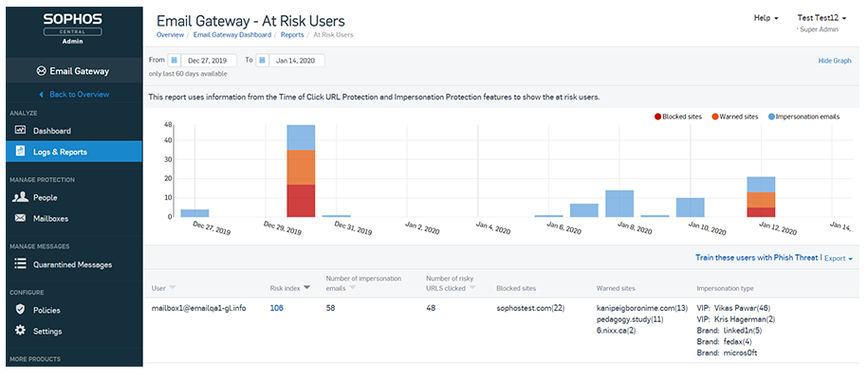Select the Reports breadcrumb item
Image resolution: width=868 pixels, height=379 pixels.
point(294,34)
